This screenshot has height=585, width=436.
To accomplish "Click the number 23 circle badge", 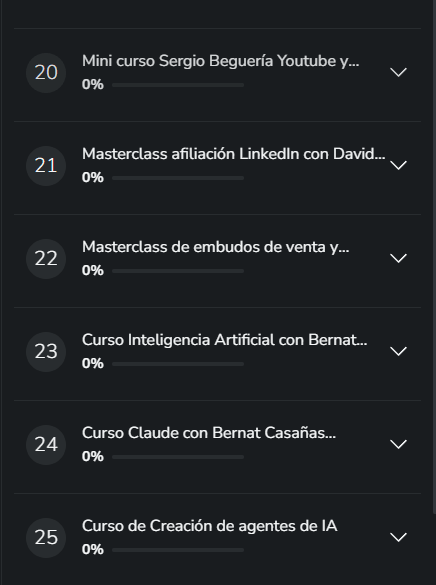I will click(46, 351).
